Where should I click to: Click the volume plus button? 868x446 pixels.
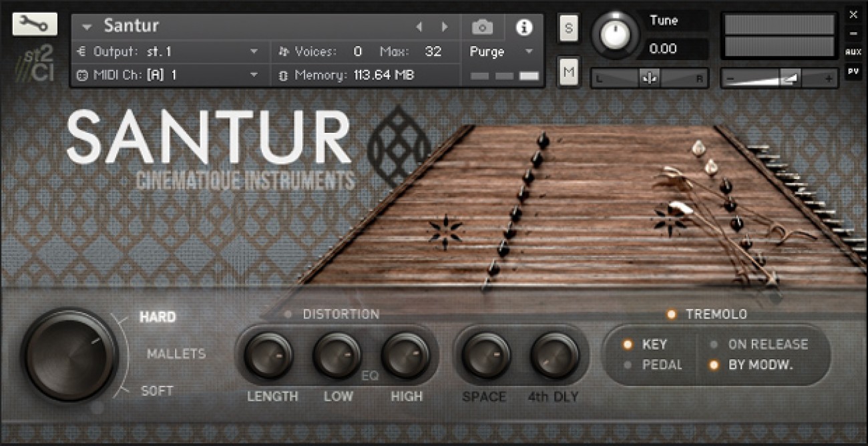click(x=830, y=78)
